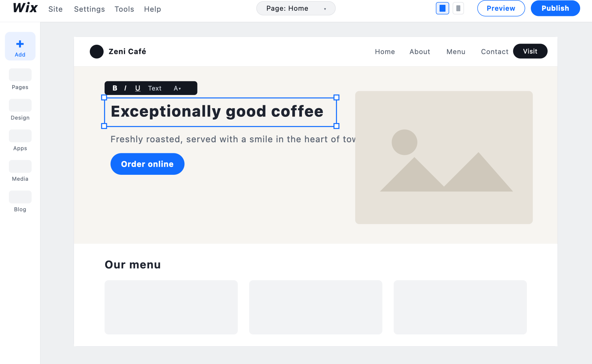Open the Settings menu
592x364 pixels.
[90, 9]
